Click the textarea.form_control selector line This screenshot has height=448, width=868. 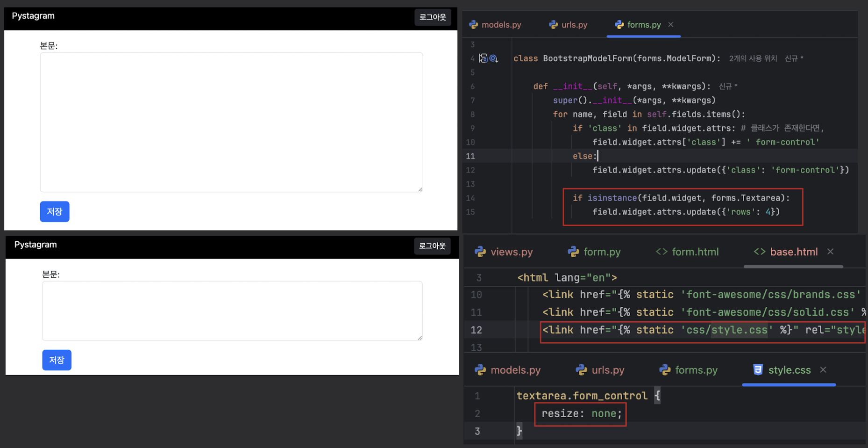click(588, 396)
